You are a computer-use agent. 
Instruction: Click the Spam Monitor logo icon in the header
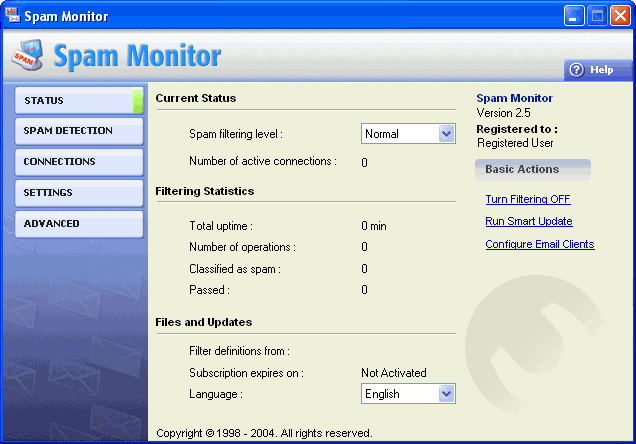28,55
